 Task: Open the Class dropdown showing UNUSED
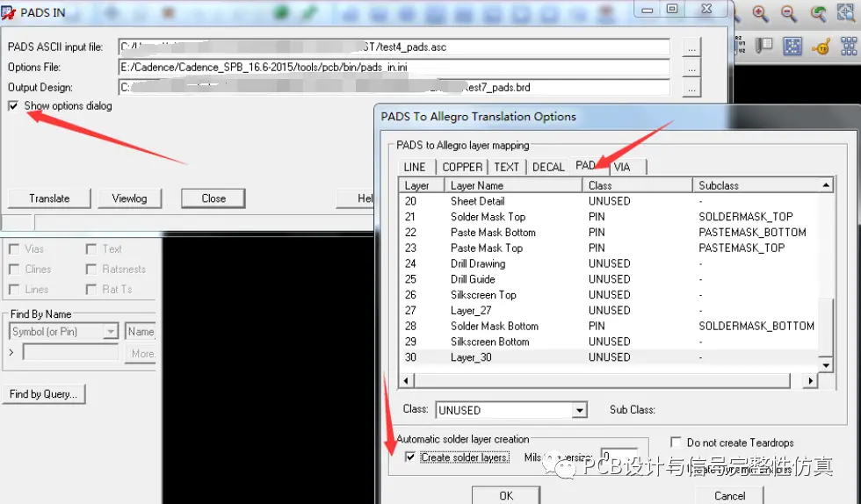(579, 410)
